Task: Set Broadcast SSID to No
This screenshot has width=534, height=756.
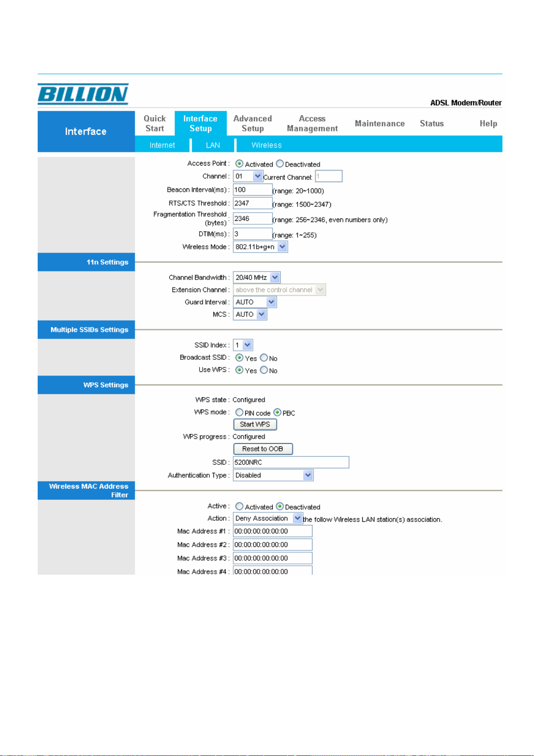Action: (x=264, y=358)
